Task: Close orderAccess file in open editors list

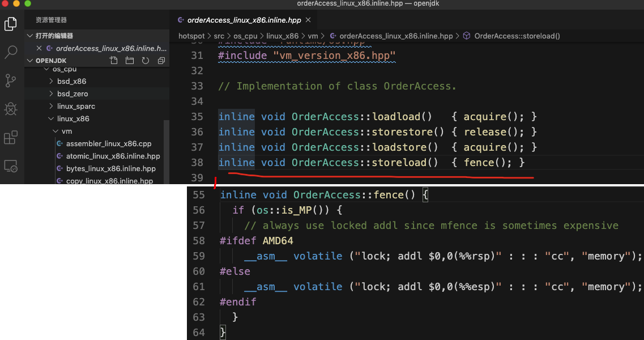Action: click(x=39, y=48)
